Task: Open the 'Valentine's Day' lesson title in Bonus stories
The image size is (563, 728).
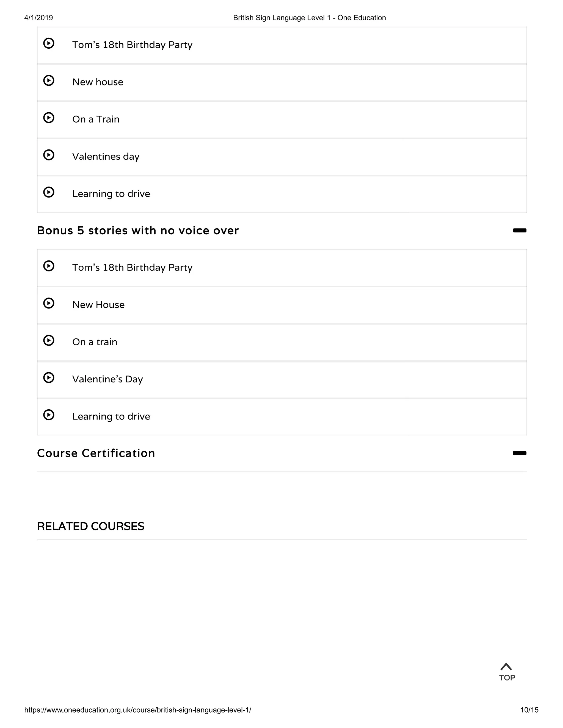Action: click(107, 379)
